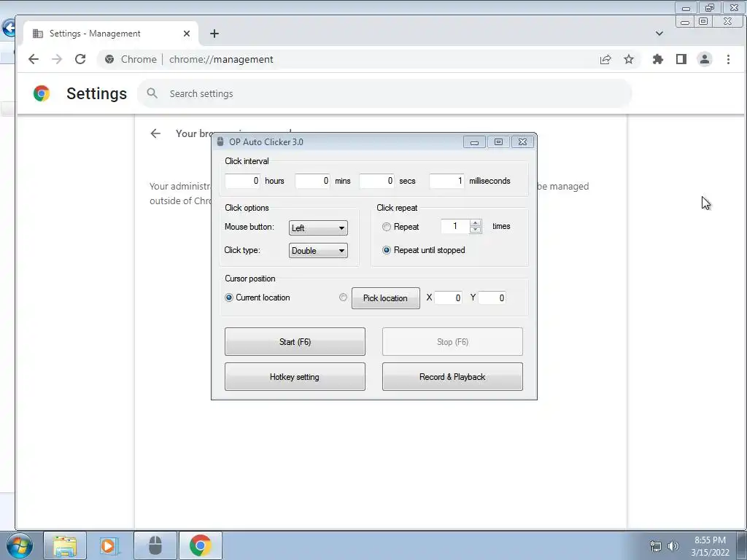
Task: Switch to OP Auto Clicker taskbar icon
Action: click(155, 545)
